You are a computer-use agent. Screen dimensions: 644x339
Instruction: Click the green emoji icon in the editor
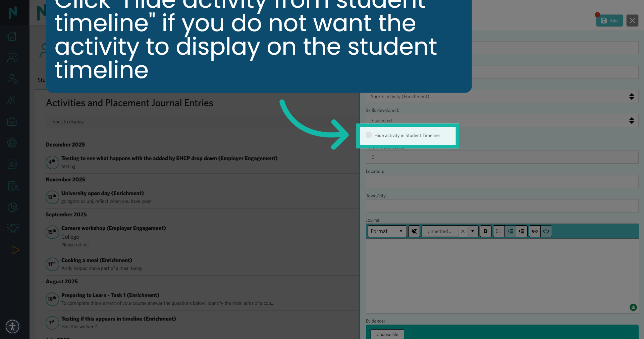point(633,307)
